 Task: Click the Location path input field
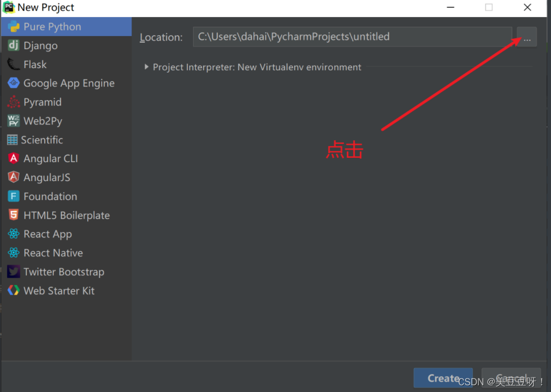(352, 37)
